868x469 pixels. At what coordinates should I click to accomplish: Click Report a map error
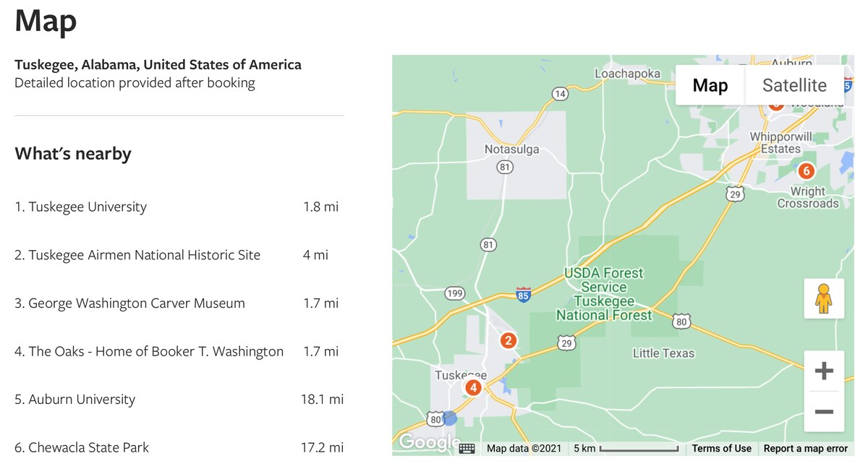(x=805, y=448)
